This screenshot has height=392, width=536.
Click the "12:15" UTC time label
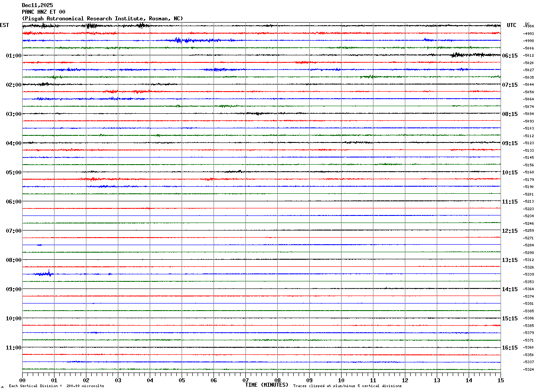click(x=510, y=231)
